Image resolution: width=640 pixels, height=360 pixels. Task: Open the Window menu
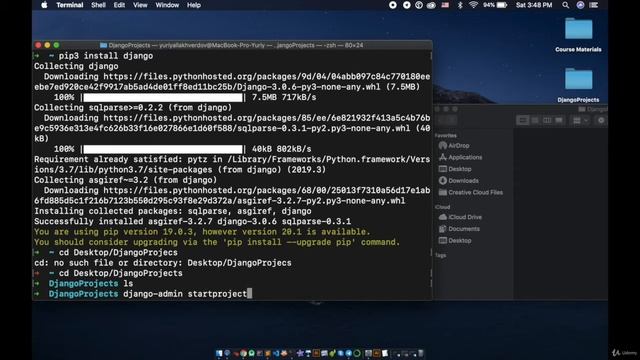coord(167,5)
